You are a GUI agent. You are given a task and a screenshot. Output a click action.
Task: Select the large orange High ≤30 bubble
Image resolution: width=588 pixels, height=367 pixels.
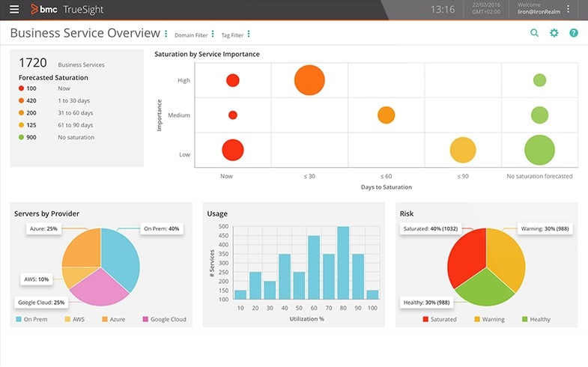click(x=309, y=80)
